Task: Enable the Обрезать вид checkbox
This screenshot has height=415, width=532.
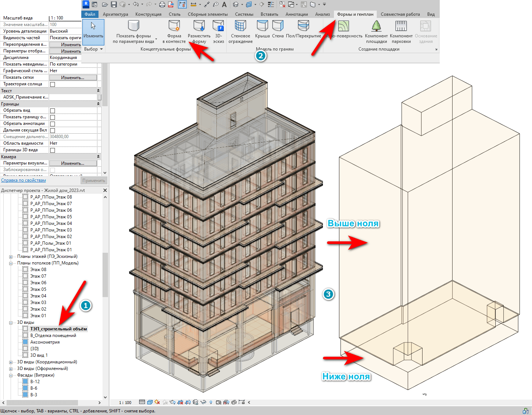Action: pos(52,111)
